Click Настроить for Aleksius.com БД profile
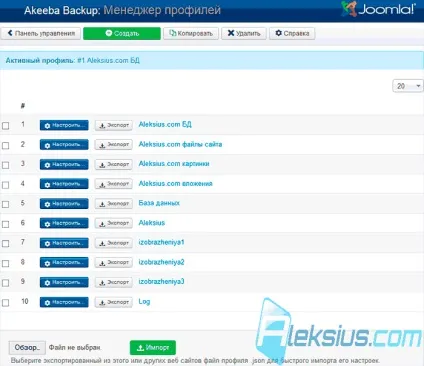The image size is (424, 366). [x=64, y=125]
